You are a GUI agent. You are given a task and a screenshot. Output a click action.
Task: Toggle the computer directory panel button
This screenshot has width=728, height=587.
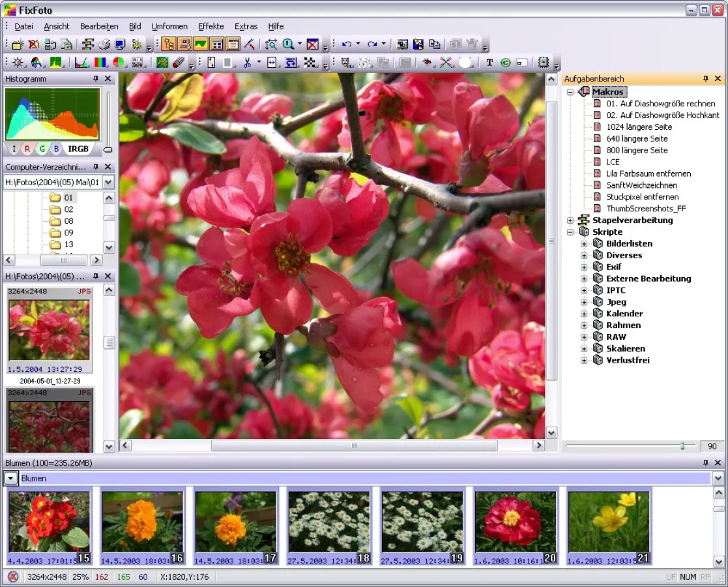[x=185, y=44]
